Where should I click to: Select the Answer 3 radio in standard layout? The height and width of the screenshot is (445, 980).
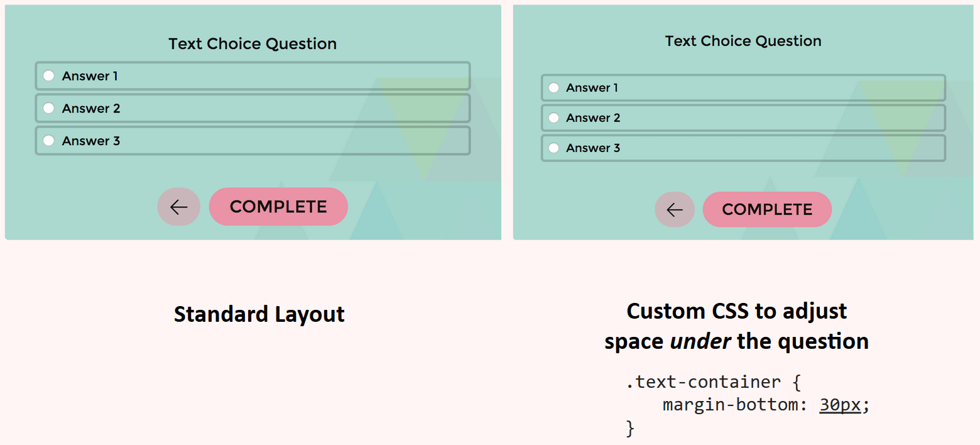49,141
